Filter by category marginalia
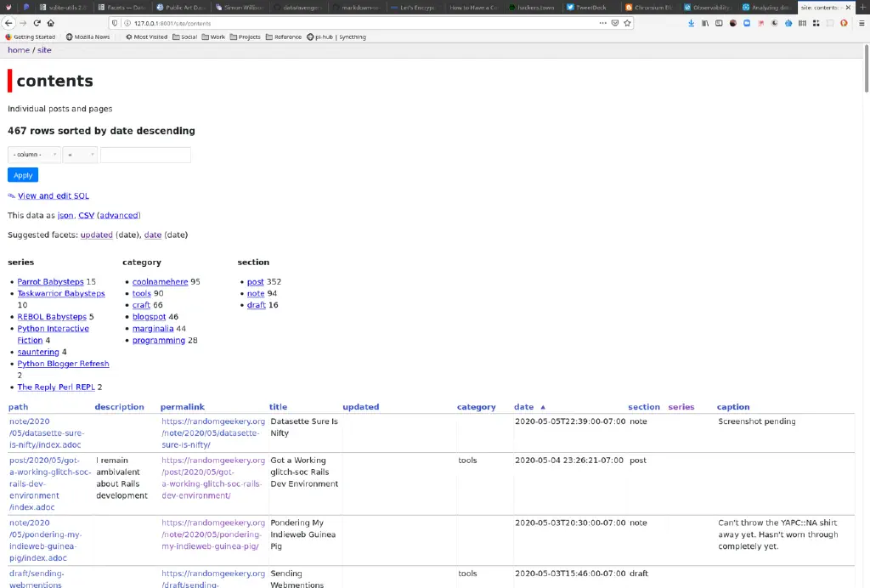Viewport: 870px width, 588px height. tap(153, 328)
